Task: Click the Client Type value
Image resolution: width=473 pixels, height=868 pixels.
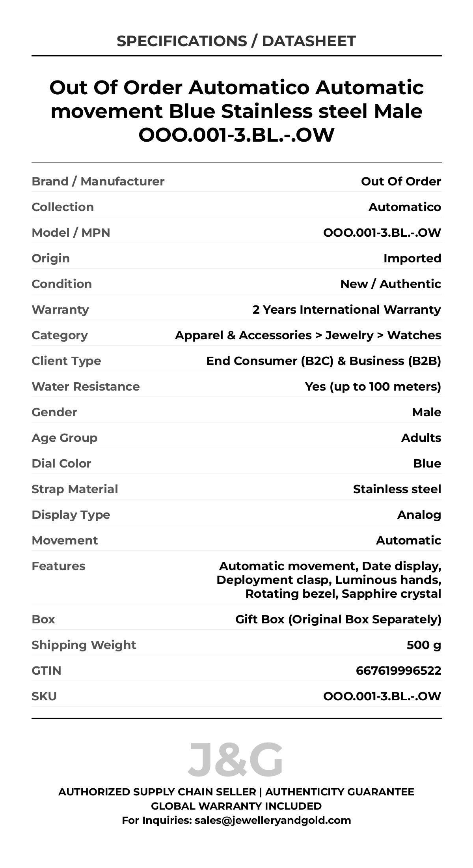Action: (x=323, y=361)
